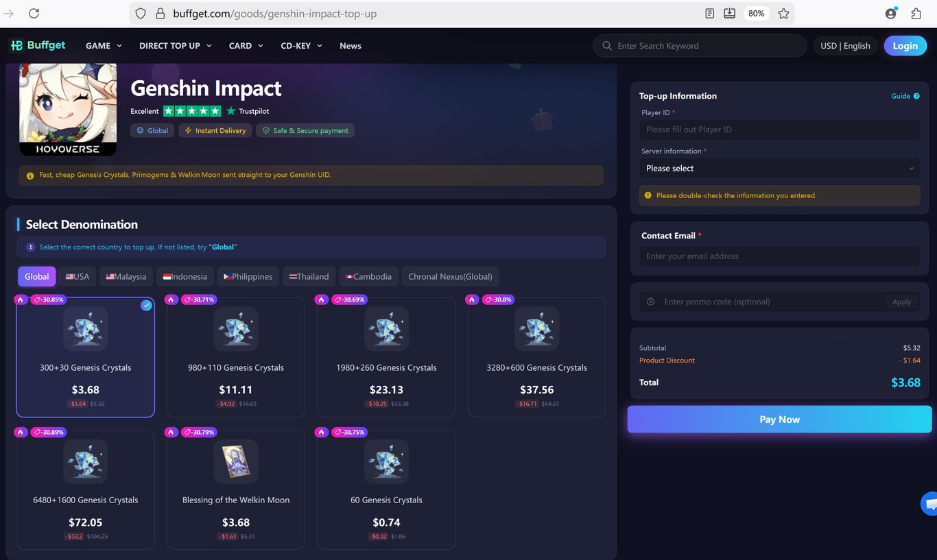This screenshot has width=937, height=560.
Task: Switch to the Chronal Nexus(Global) tab
Action: (x=451, y=277)
